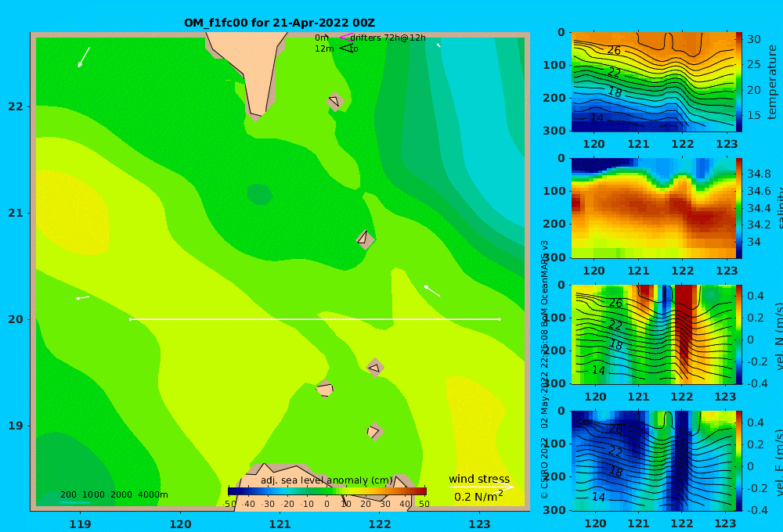Click the island near 121.8E 20.75N
The width and height of the screenshot is (783, 532).
click(365, 239)
